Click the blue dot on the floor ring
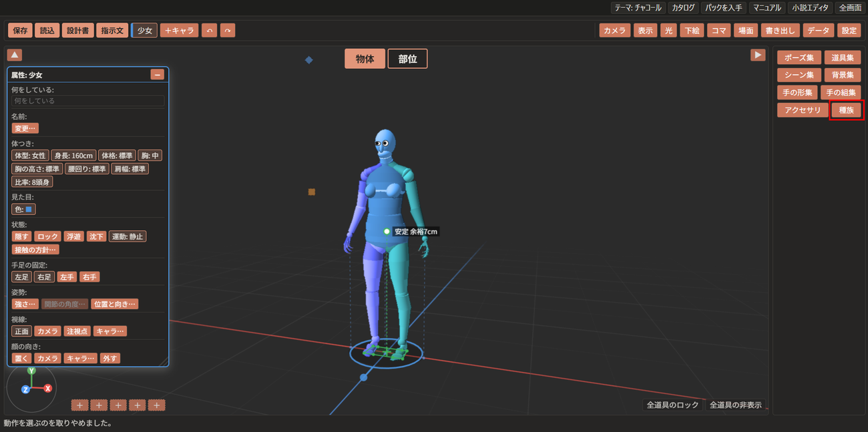Screen dimensions: 868x432 point(364,377)
